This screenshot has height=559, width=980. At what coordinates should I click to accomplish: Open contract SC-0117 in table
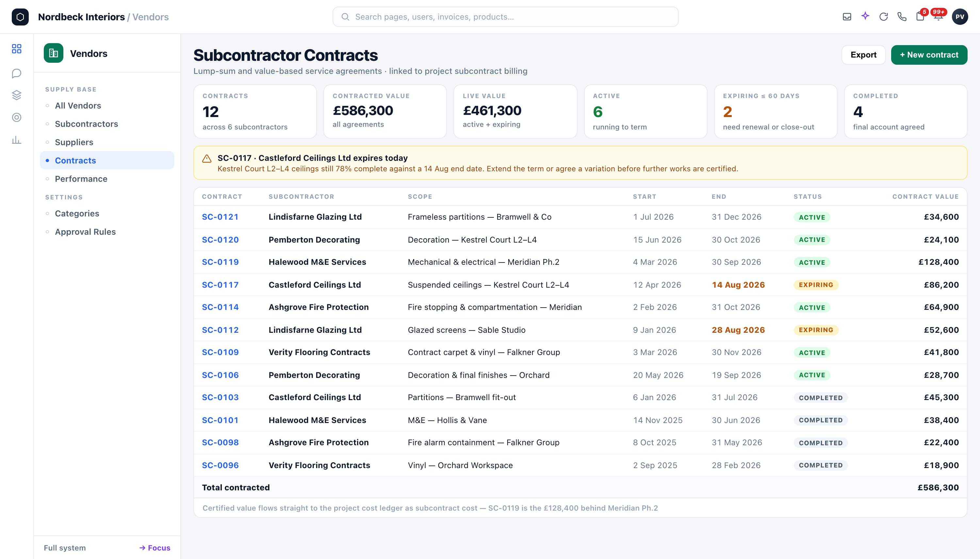[x=220, y=285]
